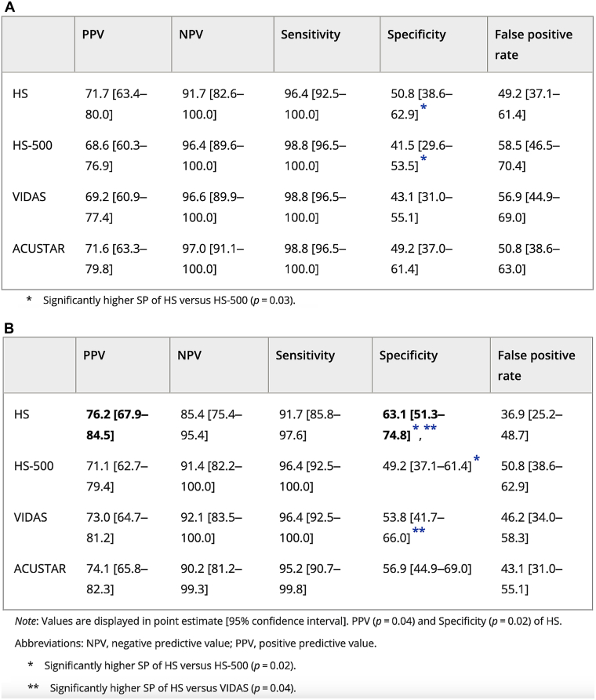596x700 pixels.
Task: Click the ACUSTAR row label in table A
Action: [x=38, y=249]
